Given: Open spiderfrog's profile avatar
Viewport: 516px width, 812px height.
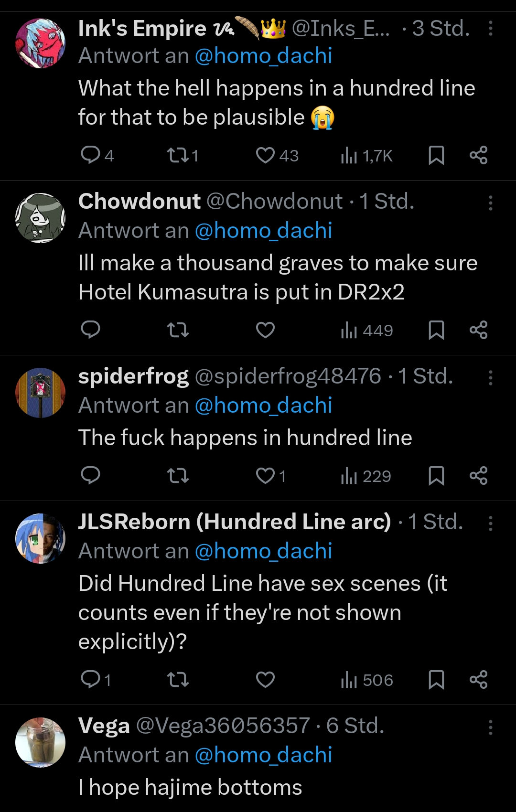Looking at the screenshot, I should point(41,393).
